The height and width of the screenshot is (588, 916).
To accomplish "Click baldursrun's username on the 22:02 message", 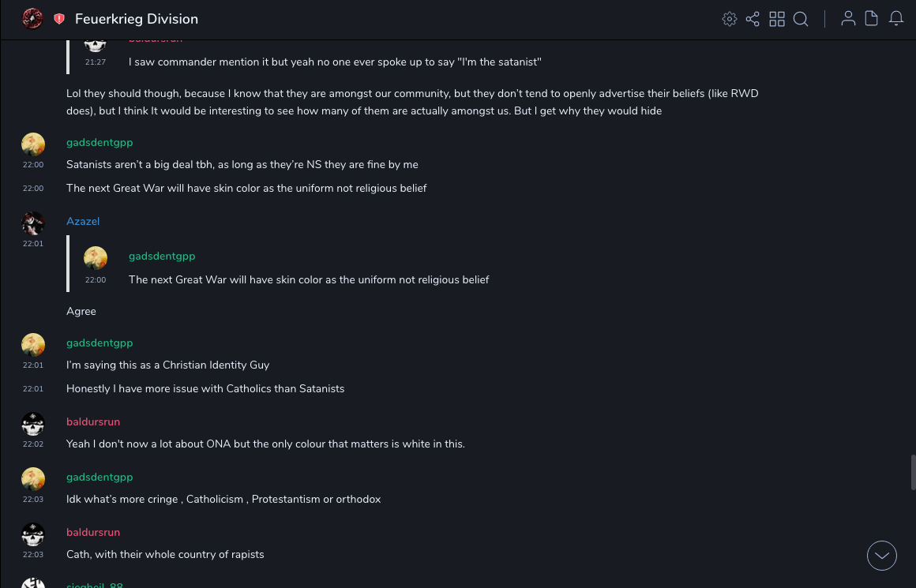I will click(x=93, y=422).
